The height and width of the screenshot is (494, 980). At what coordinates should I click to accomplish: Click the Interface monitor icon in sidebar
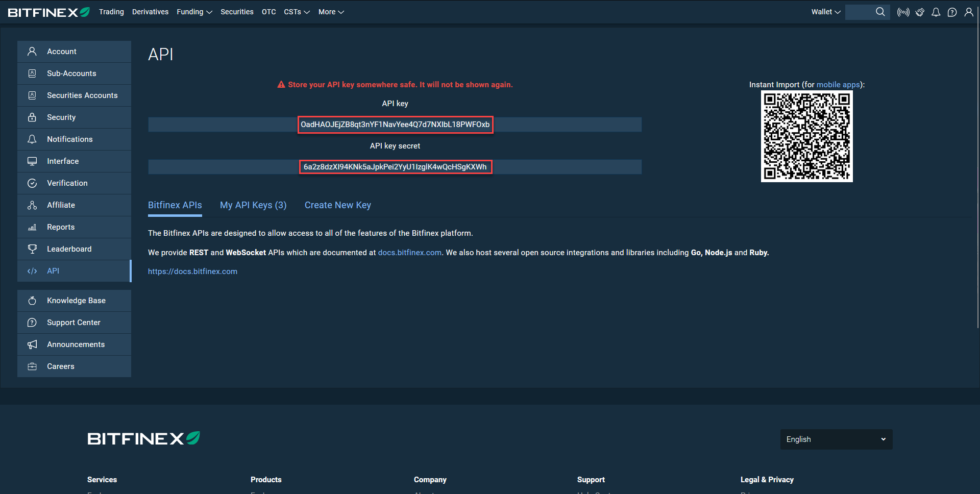click(x=32, y=161)
